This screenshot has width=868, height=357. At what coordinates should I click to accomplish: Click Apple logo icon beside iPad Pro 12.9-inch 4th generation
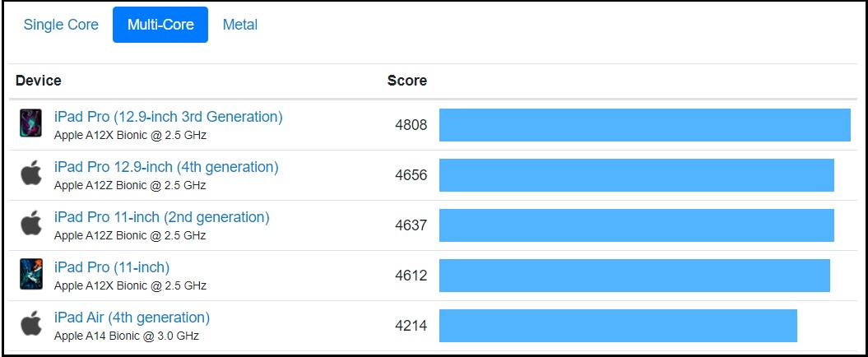point(31,174)
